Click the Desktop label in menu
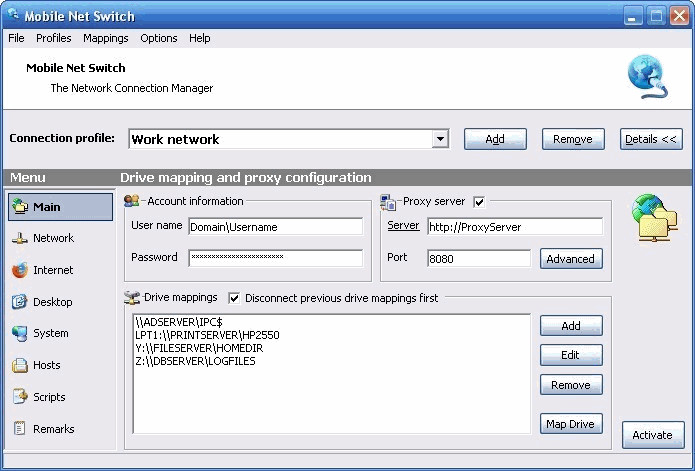 53,302
